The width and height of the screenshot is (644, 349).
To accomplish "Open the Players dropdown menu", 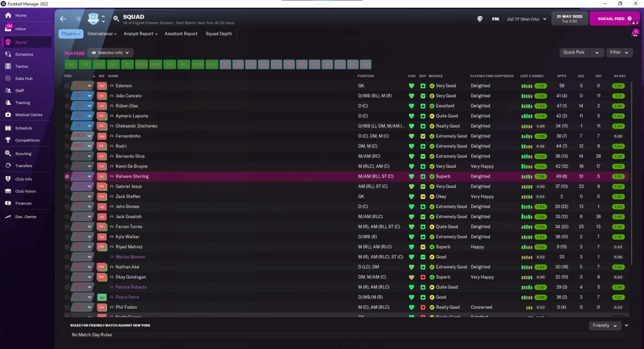I will 71,34.
